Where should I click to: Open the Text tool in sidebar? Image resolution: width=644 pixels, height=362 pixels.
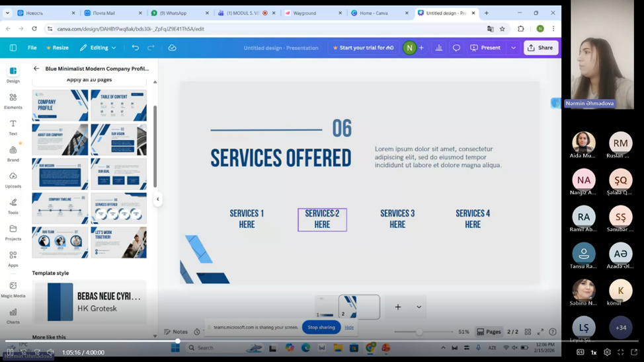pyautogui.click(x=13, y=126)
